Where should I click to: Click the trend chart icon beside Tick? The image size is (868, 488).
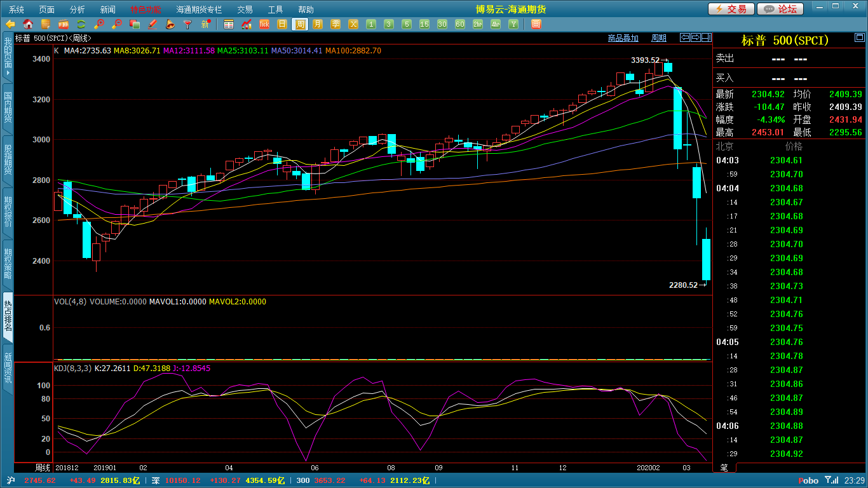[247, 24]
